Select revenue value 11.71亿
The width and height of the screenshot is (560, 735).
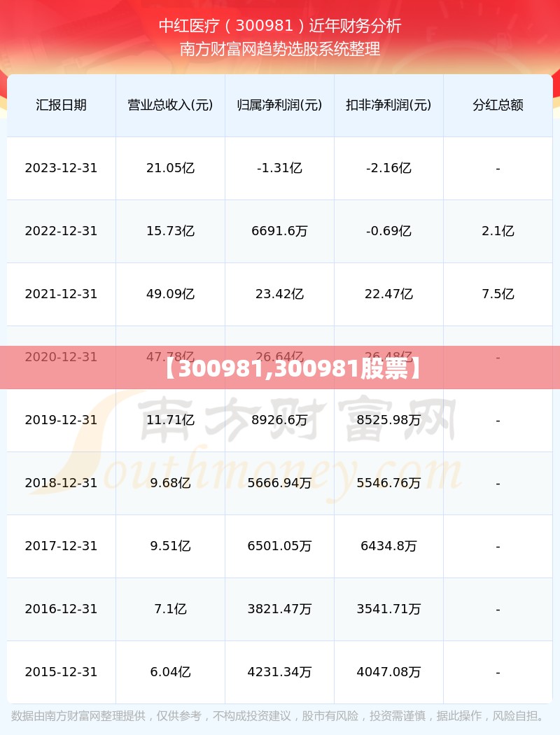[x=171, y=420]
